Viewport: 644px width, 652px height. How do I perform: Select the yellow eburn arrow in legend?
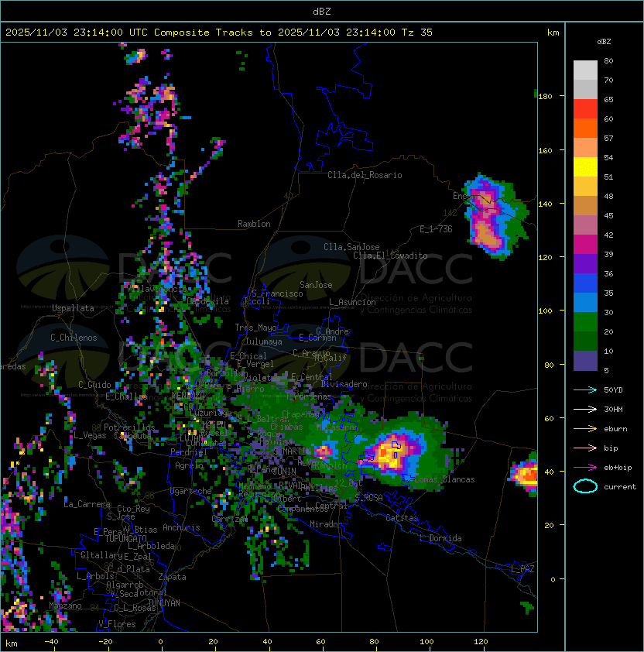(x=585, y=429)
